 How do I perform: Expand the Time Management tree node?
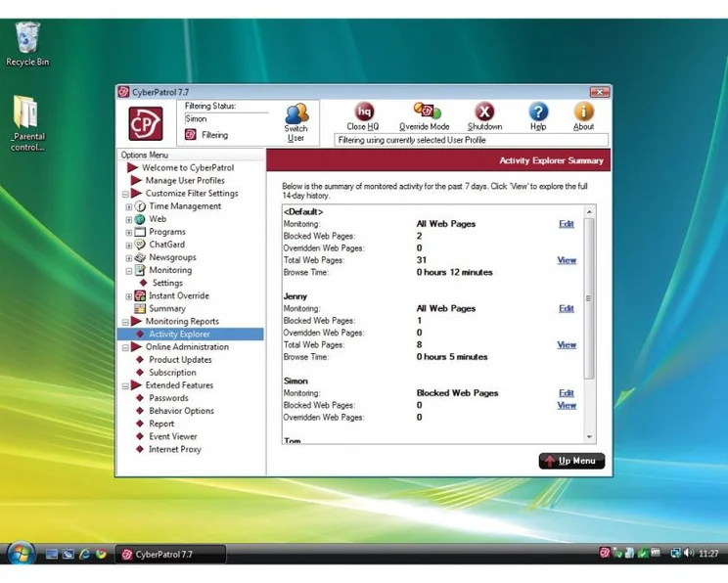128,207
